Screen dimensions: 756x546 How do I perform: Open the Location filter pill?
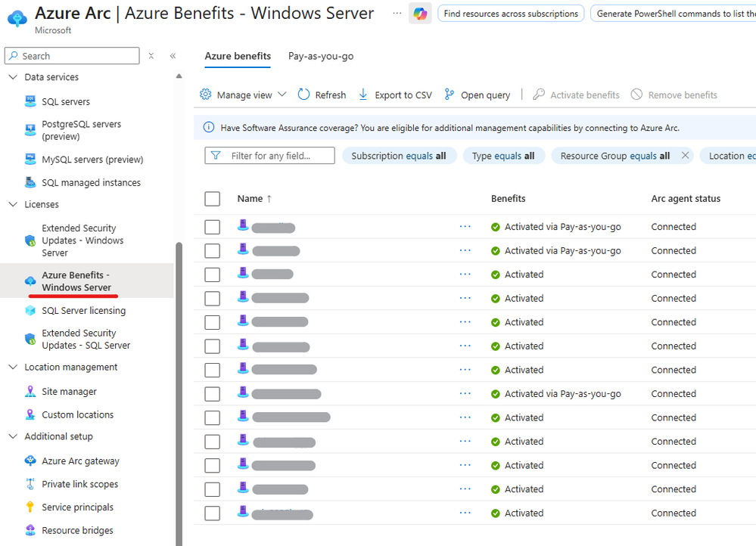click(729, 156)
